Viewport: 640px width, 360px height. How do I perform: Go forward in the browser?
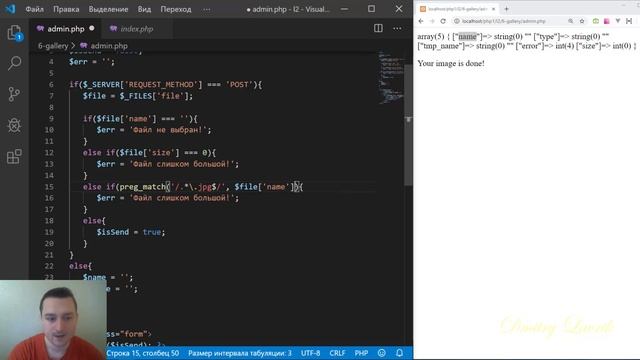point(432,21)
